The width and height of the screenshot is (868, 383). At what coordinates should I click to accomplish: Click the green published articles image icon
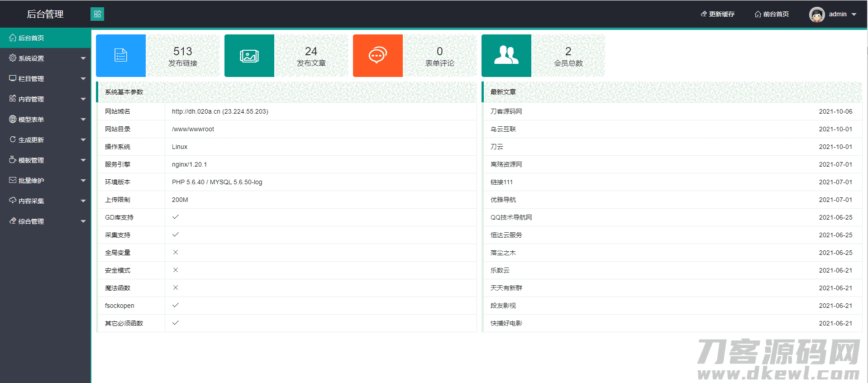pos(249,56)
